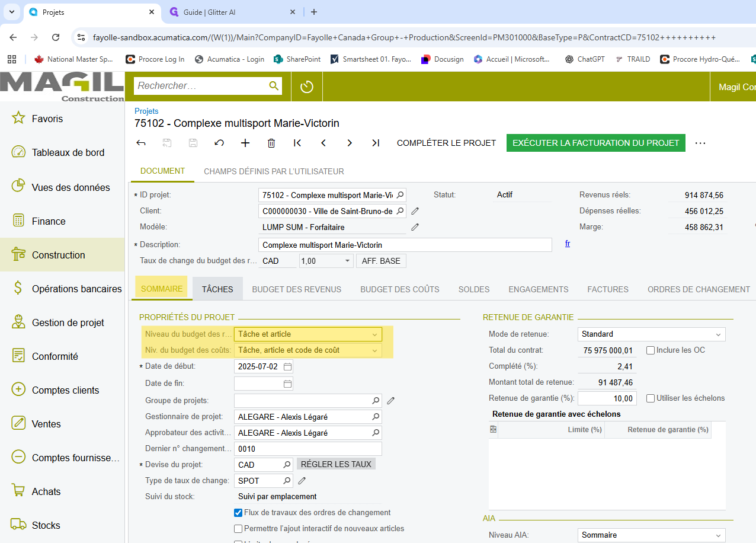Switch to the BUDGET DES COÛTS tab
756x543 pixels.
(x=400, y=289)
